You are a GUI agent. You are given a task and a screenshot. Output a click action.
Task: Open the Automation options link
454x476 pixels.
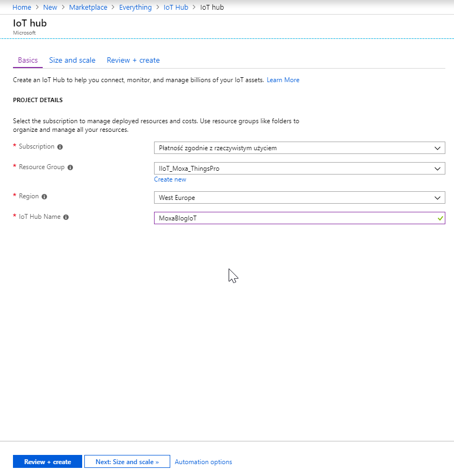click(x=203, y=462)
